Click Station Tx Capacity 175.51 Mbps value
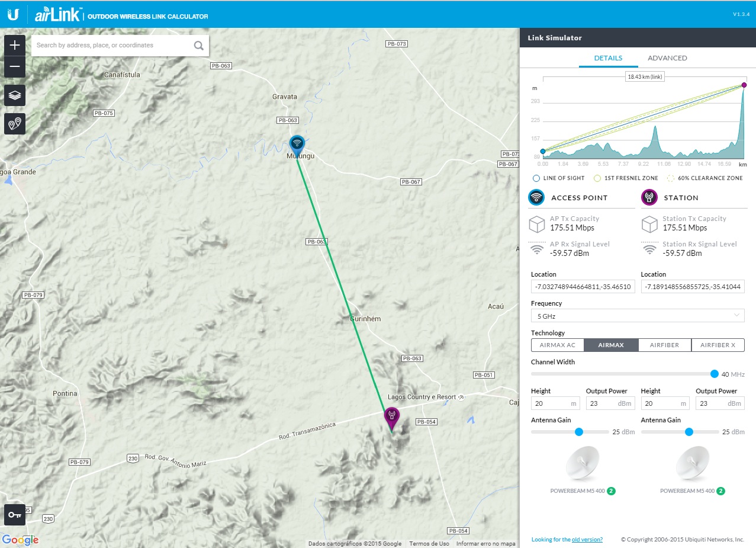The image size is (756, 548). point(685,228)
